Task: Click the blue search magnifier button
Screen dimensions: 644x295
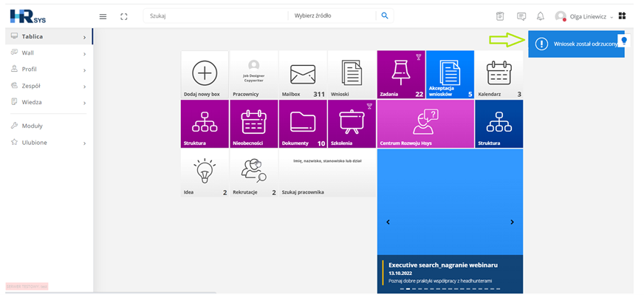Action: 385,16
